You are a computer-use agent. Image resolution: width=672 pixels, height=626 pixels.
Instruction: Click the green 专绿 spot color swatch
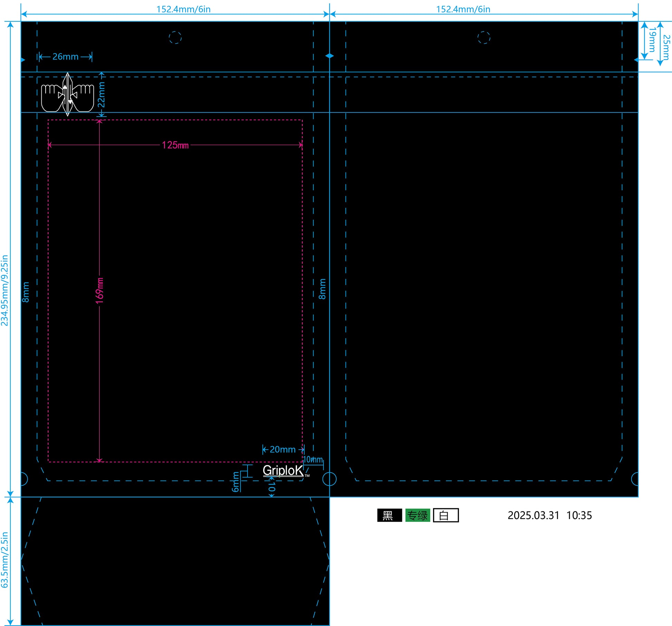click(x=417, y=515)
